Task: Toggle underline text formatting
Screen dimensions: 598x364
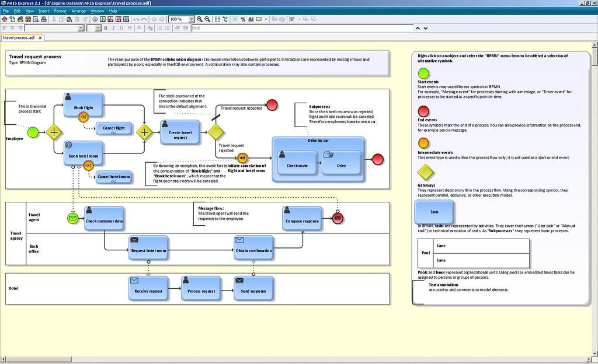Action: (121, 28)
